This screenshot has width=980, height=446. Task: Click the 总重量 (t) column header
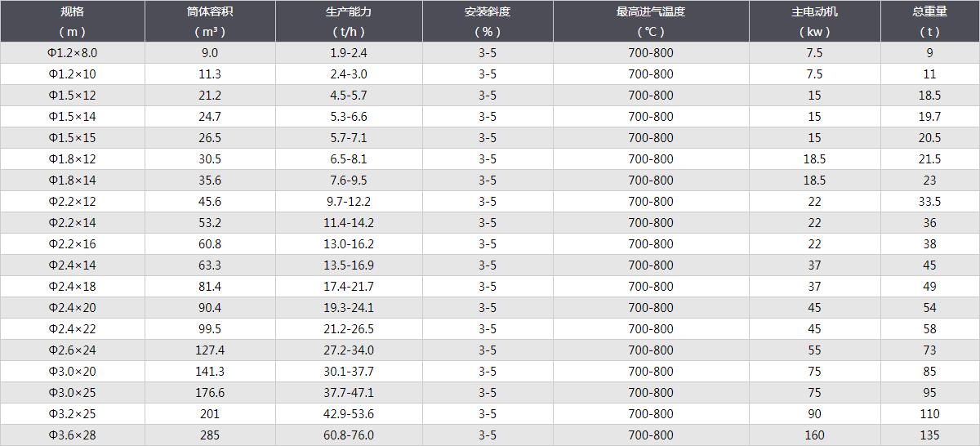[x=929, y=21]
